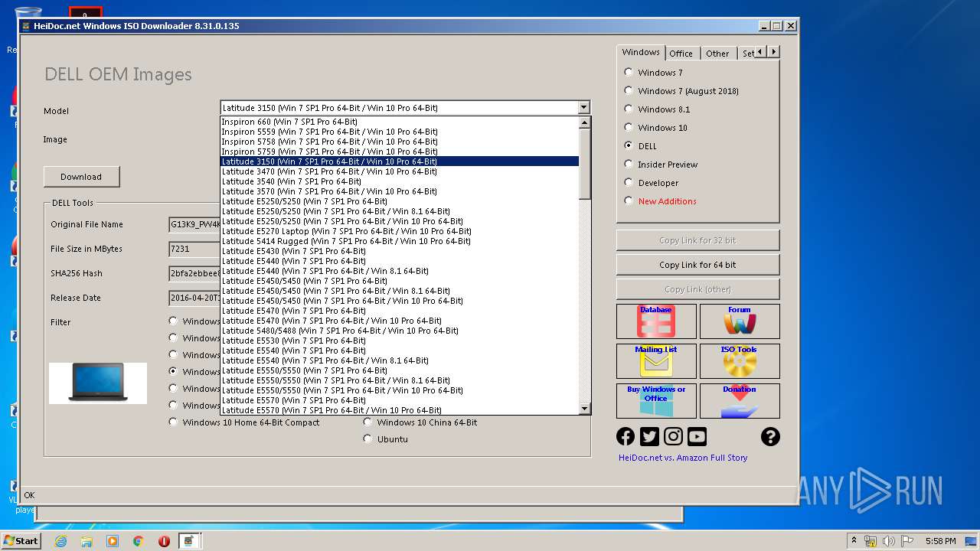
Task: Open the Donation heart icon
Action: pyautogui.click(x=740, y=401)
